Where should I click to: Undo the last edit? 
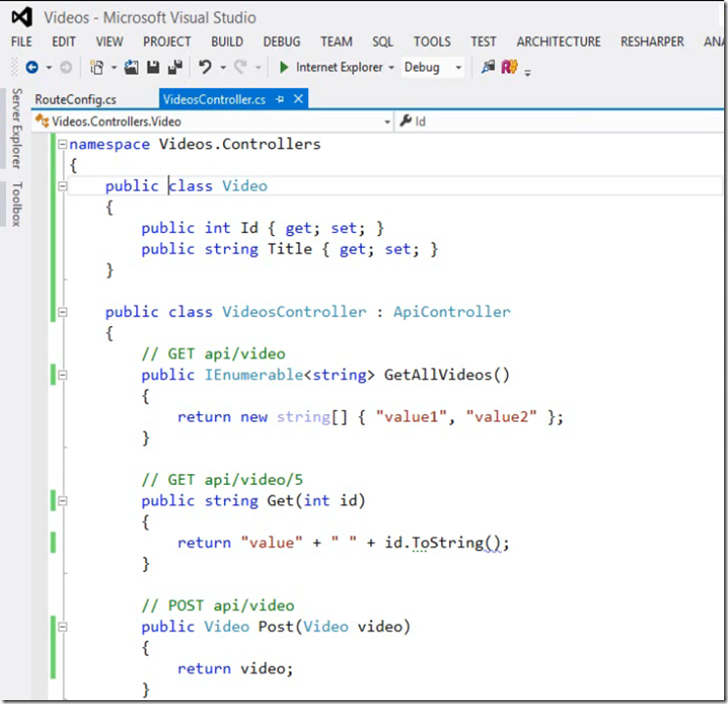[205, 68]
